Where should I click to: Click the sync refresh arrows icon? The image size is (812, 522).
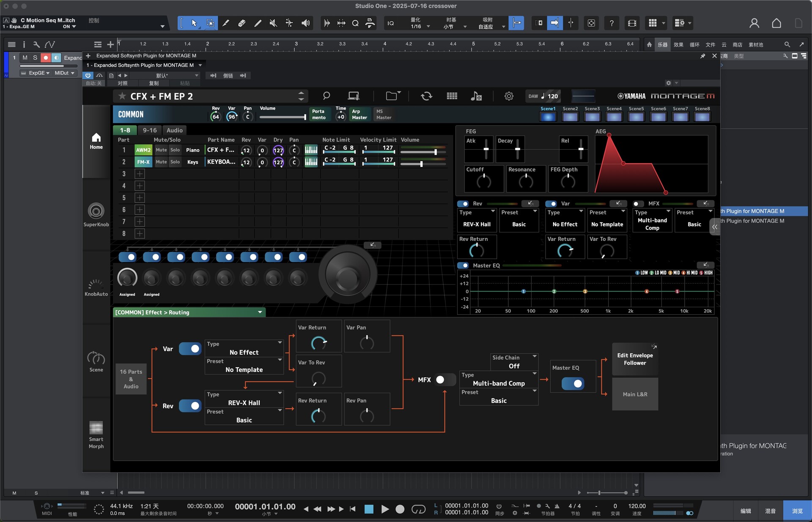tap(426, 96)
